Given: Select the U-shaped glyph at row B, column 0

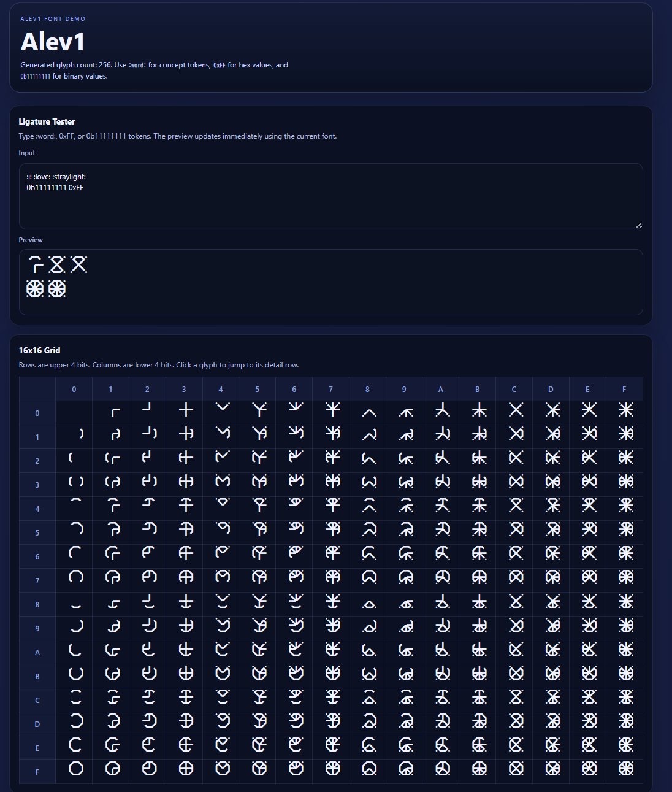Looking at the screenshot, I should point(76,673).
